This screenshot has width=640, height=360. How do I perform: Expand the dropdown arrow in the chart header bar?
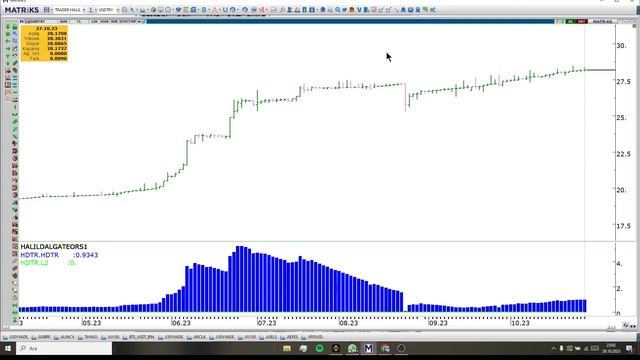(140, 21)
